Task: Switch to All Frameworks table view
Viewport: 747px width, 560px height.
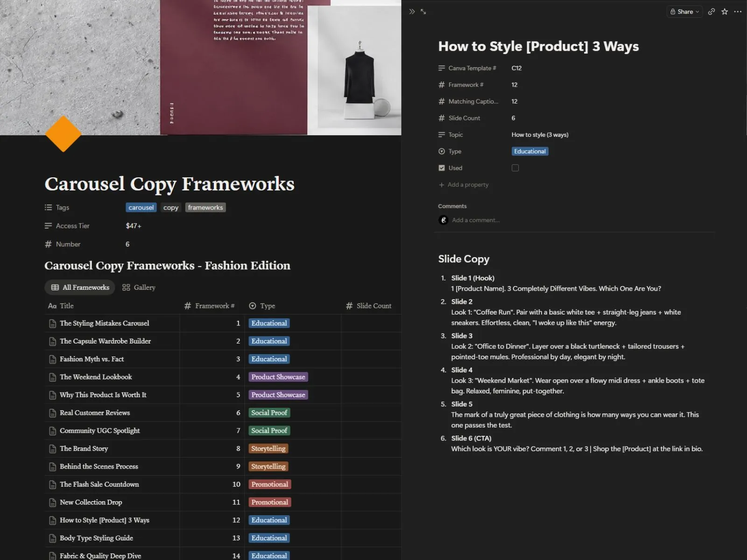Action: pyautogui.click(x=80, y=287)
